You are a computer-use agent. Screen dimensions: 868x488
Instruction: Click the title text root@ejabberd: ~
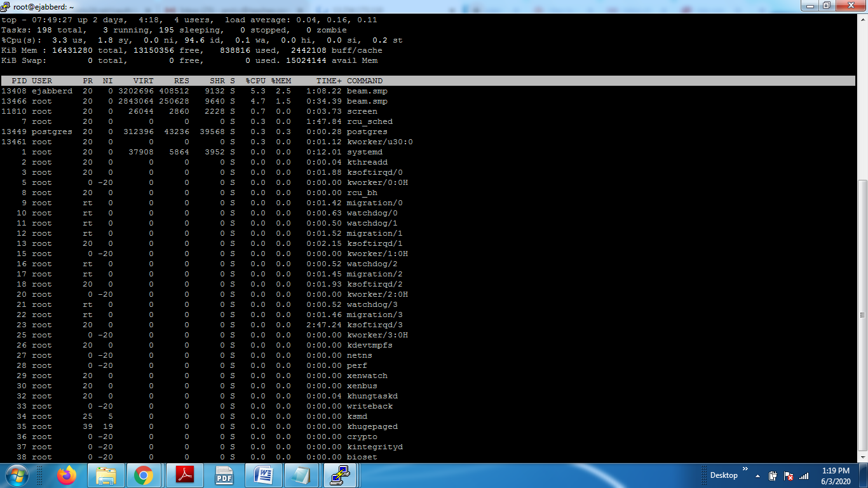44,6
